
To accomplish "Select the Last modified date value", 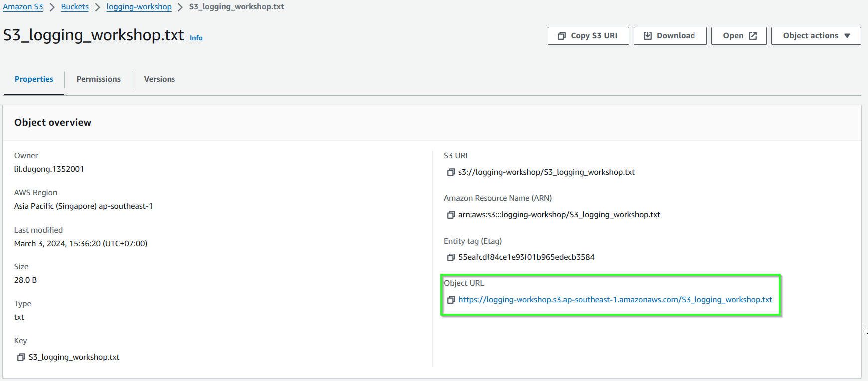I will [81, 244].
